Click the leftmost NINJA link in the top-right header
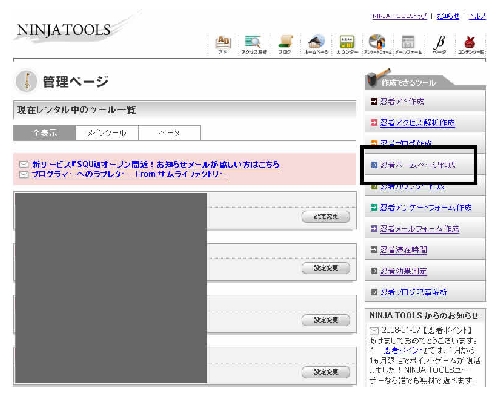 (400, 16)
